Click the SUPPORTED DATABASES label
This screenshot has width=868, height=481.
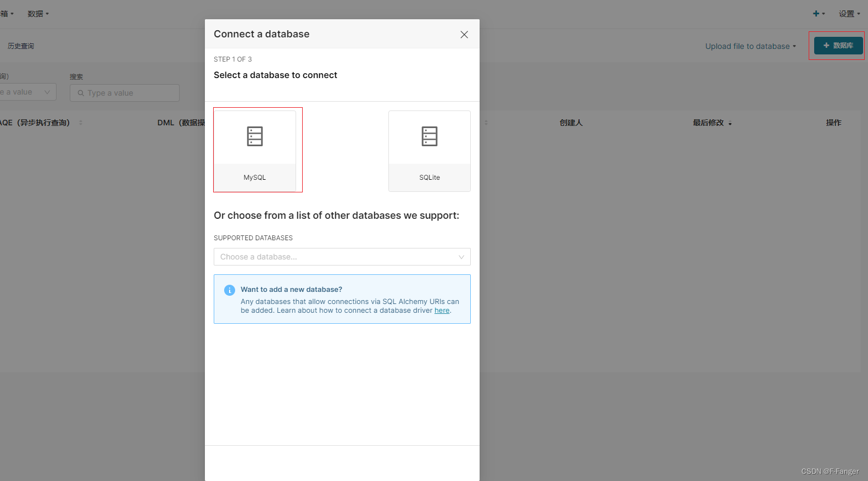coord(253,238)
